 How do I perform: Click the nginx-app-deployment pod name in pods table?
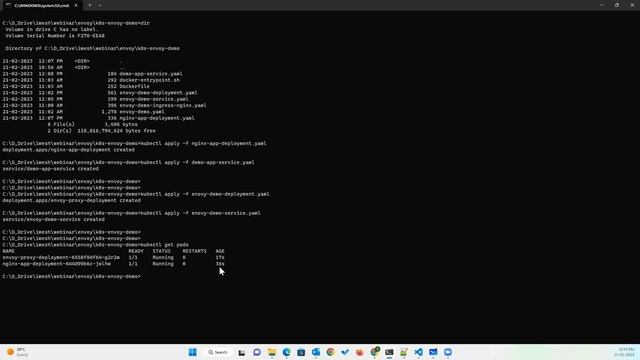[x=56, y=264]
